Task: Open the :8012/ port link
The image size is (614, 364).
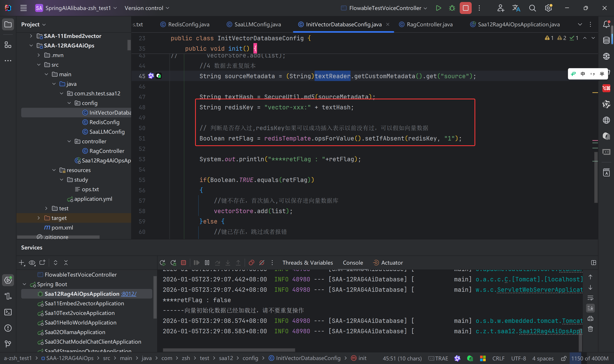Action: coord(129,294)
